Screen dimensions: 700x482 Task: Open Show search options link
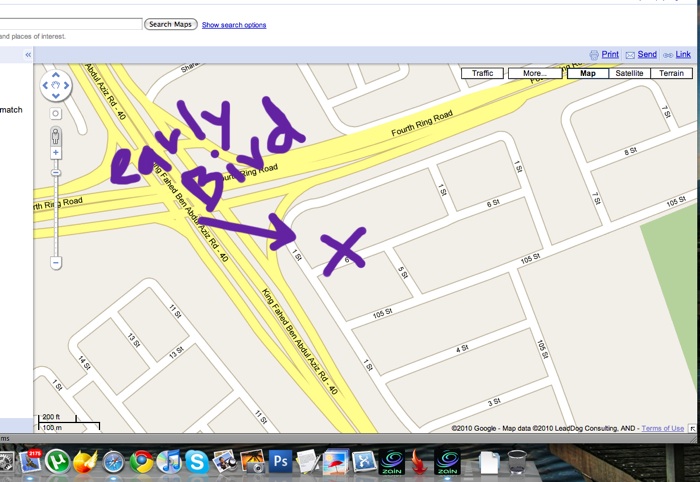(x=234, y=25)
